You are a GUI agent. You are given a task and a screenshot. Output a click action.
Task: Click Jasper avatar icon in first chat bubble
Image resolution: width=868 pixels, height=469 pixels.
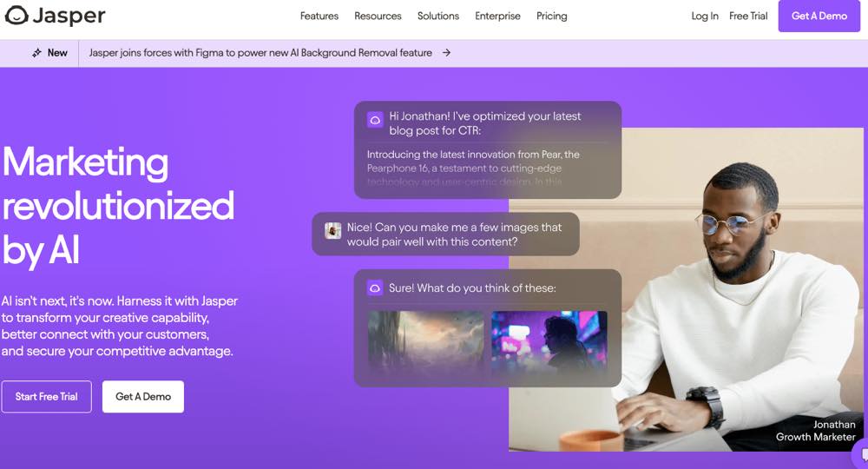pyautogui.click(x=375, y=120)
